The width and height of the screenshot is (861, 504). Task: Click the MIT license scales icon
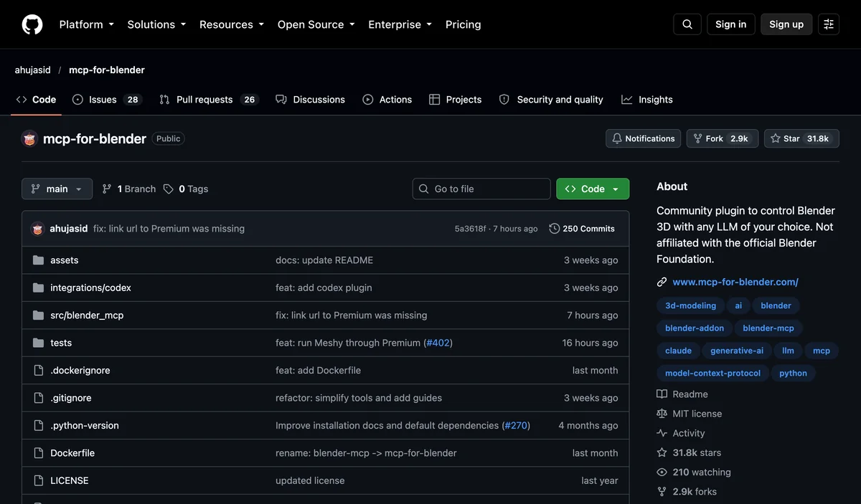(x=662, y=414)
